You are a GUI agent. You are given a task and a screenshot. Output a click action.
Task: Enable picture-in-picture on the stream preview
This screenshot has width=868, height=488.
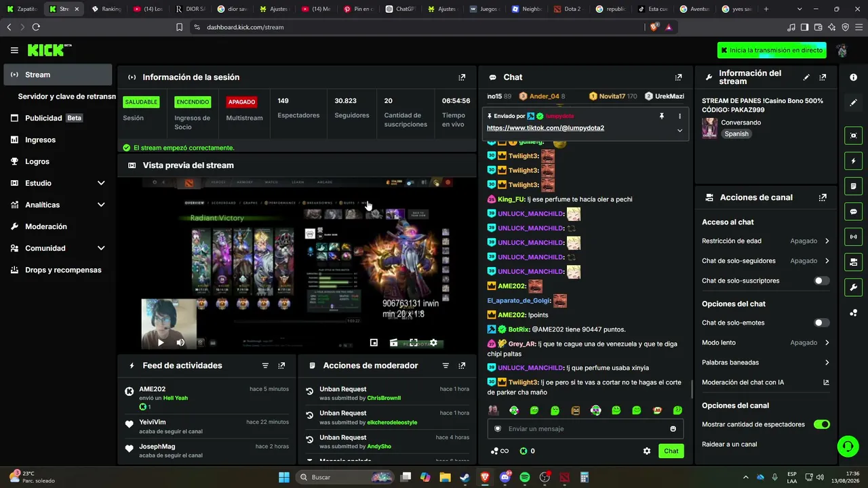point(374,343)
